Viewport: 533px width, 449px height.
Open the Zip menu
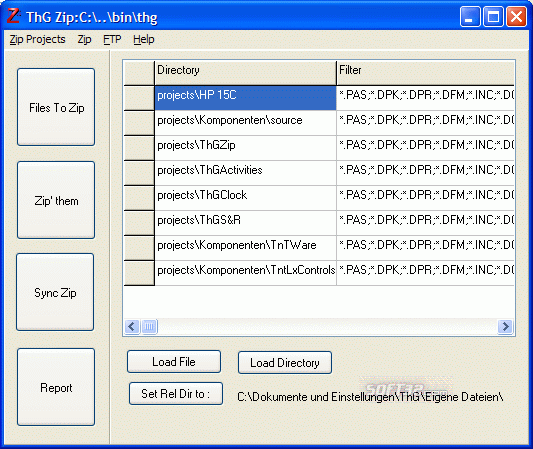(84, 39)
